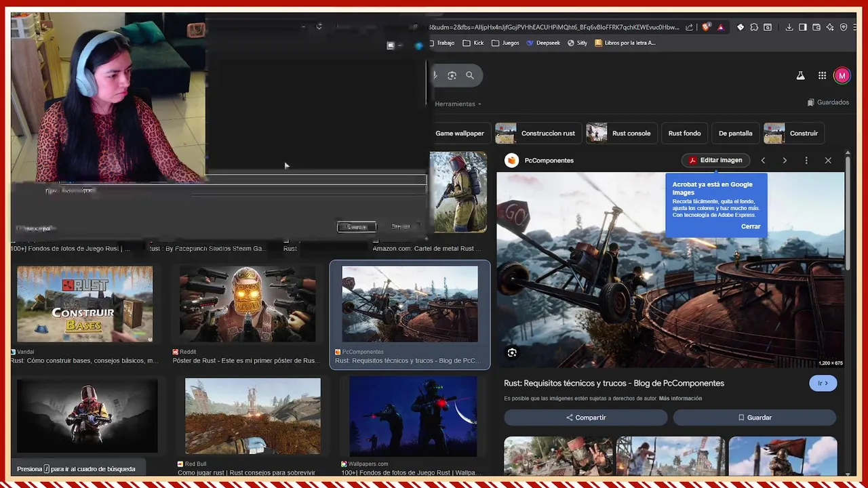The image size is (868, 488).
Task: Click the magnifier search icon in the search box
Action: pyautogui.click(x=470, y=75)
